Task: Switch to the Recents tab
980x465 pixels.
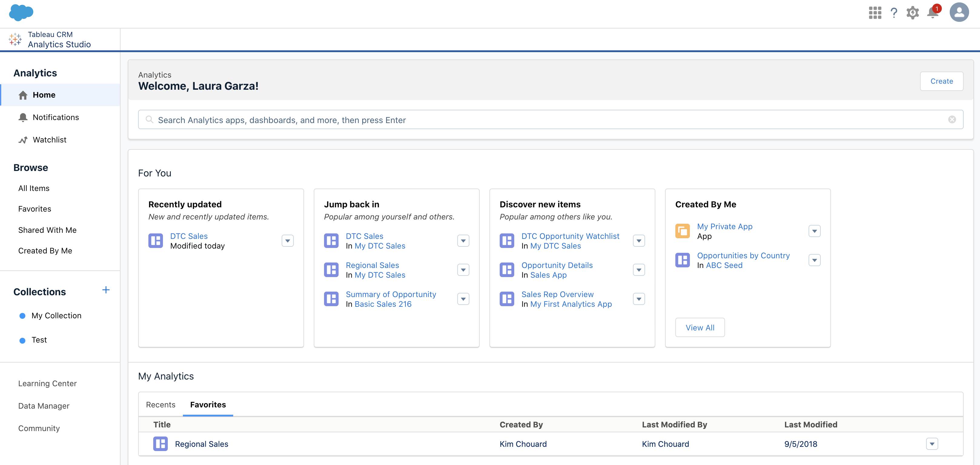Action: pyautogui.click(x=161, y=405)
